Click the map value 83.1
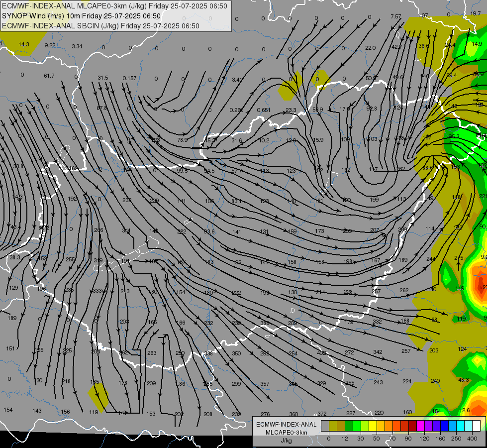The height and width of the screenshot is (448, 487). (x=236, y=201)
